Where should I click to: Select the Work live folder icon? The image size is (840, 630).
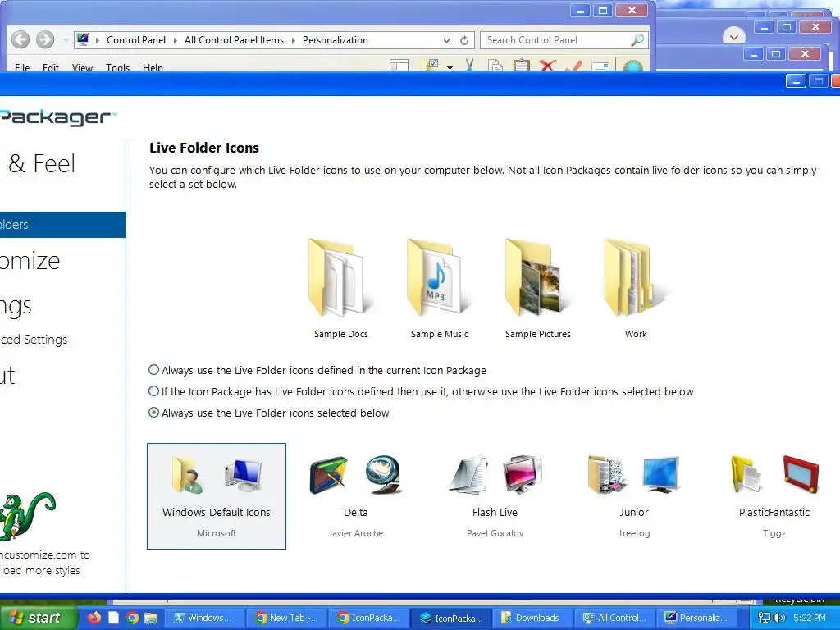(636, 288)
